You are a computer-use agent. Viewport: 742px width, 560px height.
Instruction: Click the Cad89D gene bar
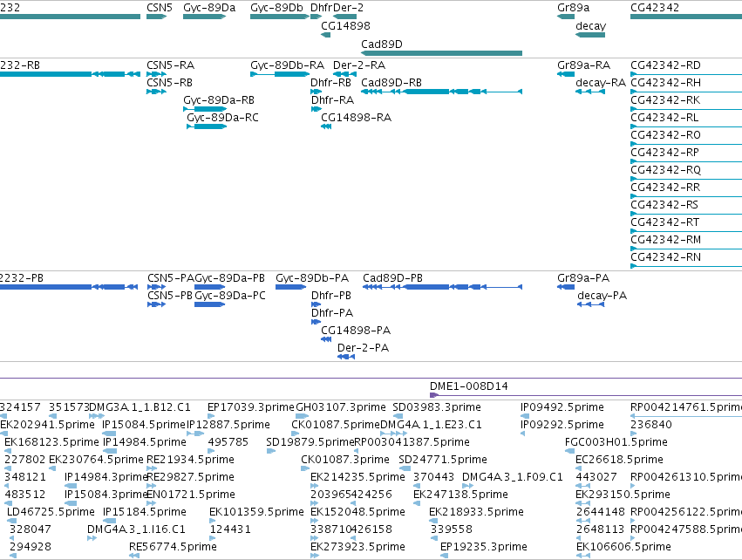coord(441,53)
